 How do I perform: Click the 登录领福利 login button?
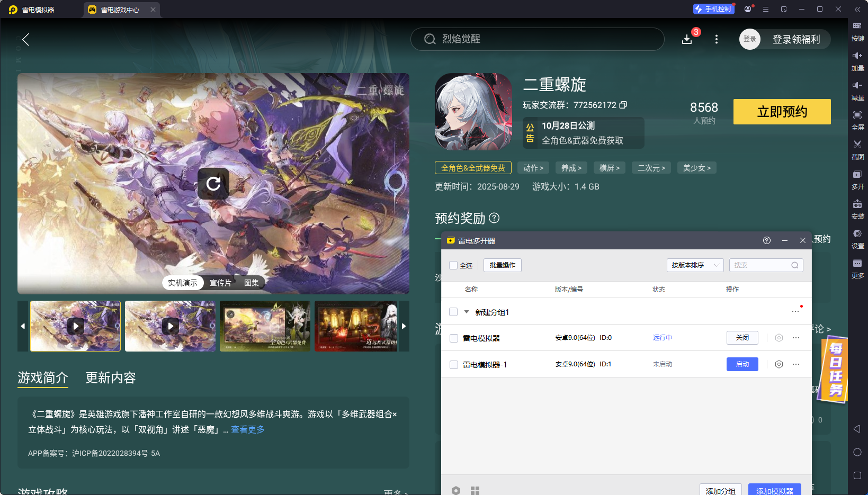coord(796,39)
